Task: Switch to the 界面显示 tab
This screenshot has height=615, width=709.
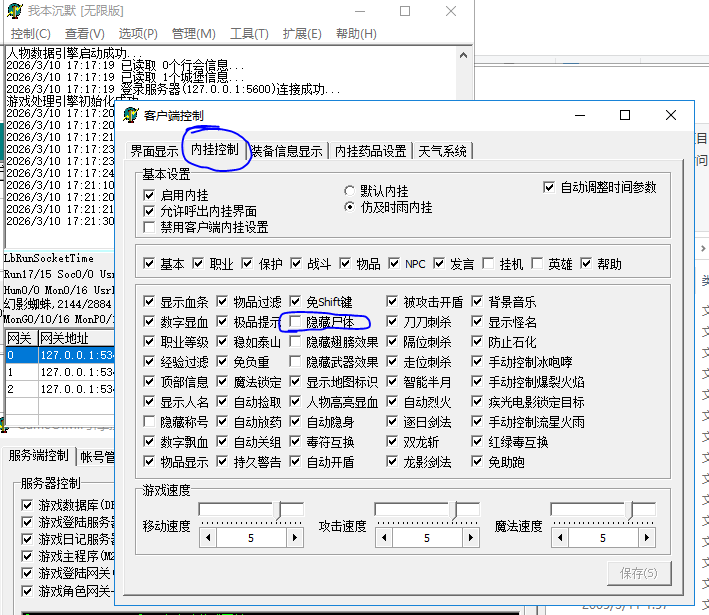Action: point(154,151)
